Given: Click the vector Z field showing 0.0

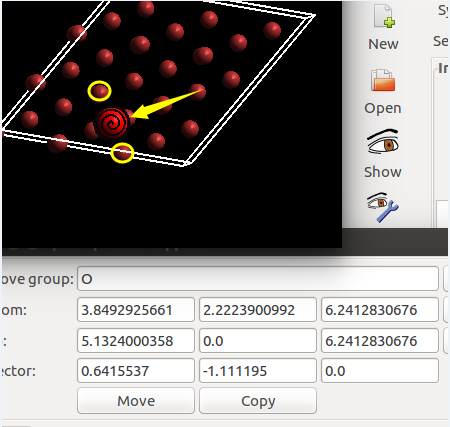Looking at the screenshot, I should coord(380,371).
